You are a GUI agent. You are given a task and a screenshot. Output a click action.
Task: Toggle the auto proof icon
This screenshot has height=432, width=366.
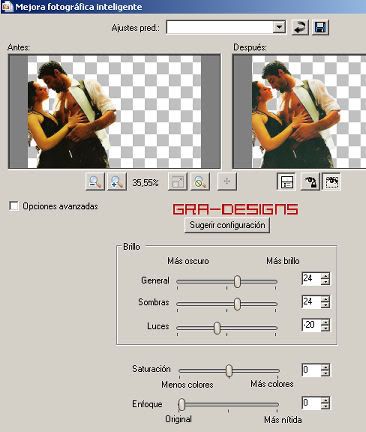331,182
